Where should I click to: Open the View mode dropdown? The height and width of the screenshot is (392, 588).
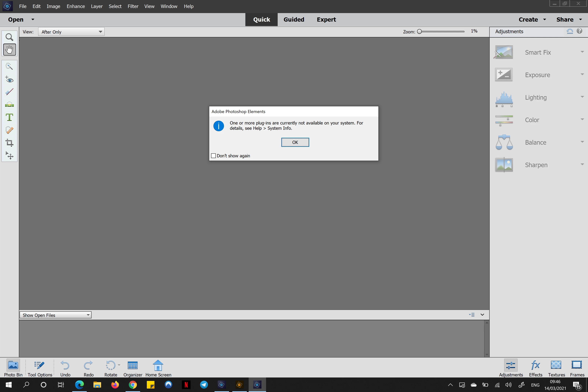[x=71, y=32]
